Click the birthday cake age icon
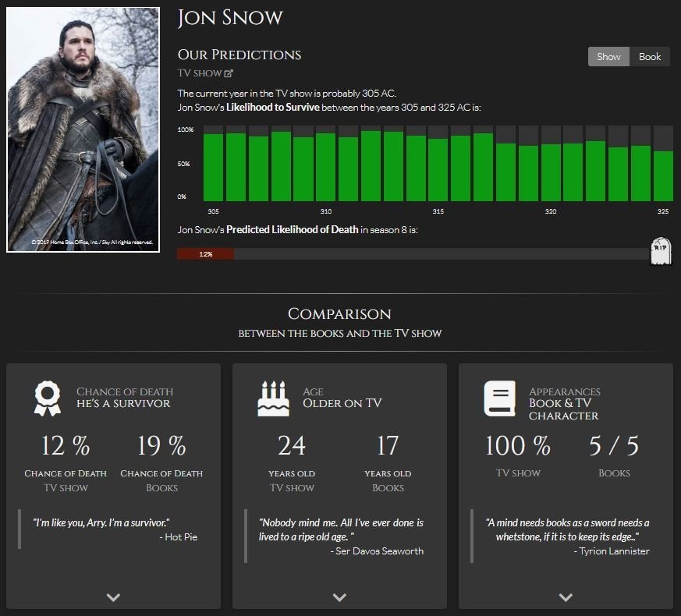Image resolution: width=681 pixels, height=616 pixels. coord(273,398)
